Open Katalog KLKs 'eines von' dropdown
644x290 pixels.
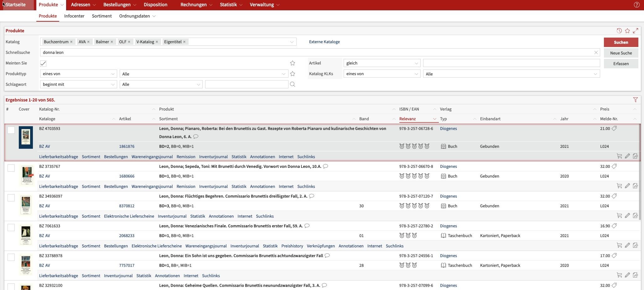pos(382,74)
